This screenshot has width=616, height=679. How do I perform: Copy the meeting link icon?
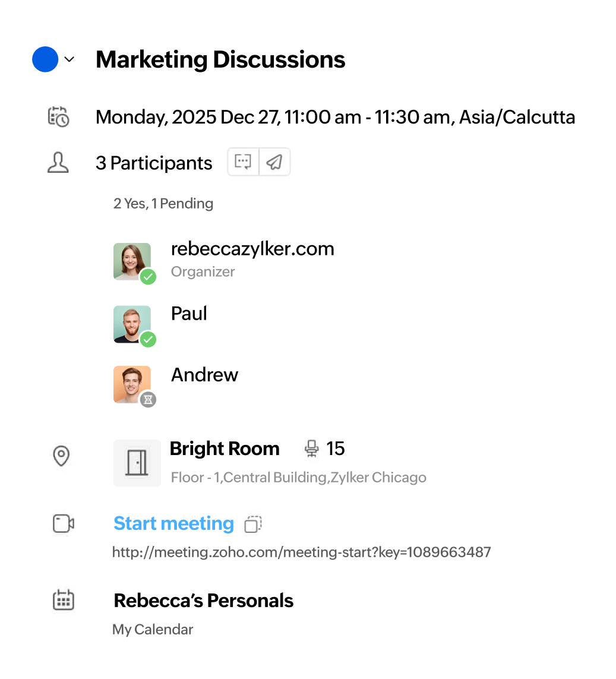pos(253,524)
